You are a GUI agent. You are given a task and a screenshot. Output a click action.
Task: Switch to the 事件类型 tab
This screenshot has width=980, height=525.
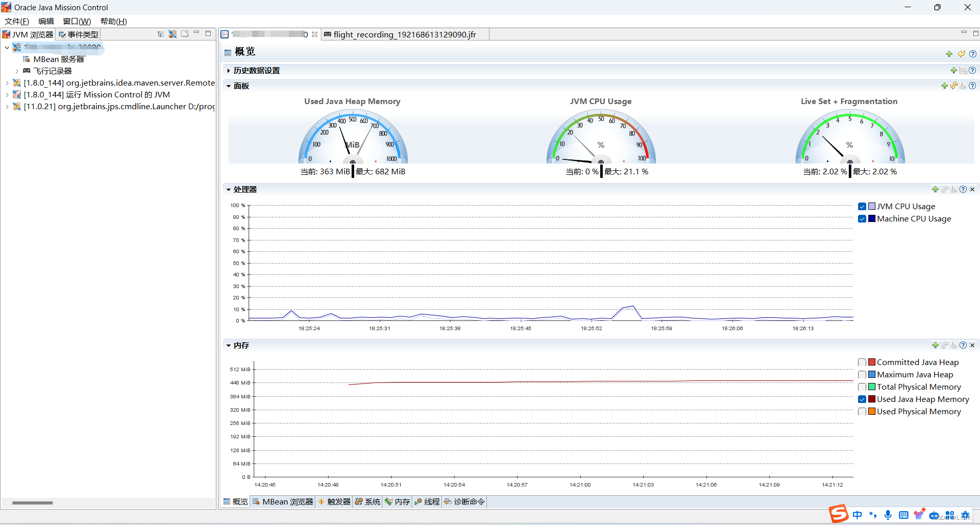[x=78, y=34]
